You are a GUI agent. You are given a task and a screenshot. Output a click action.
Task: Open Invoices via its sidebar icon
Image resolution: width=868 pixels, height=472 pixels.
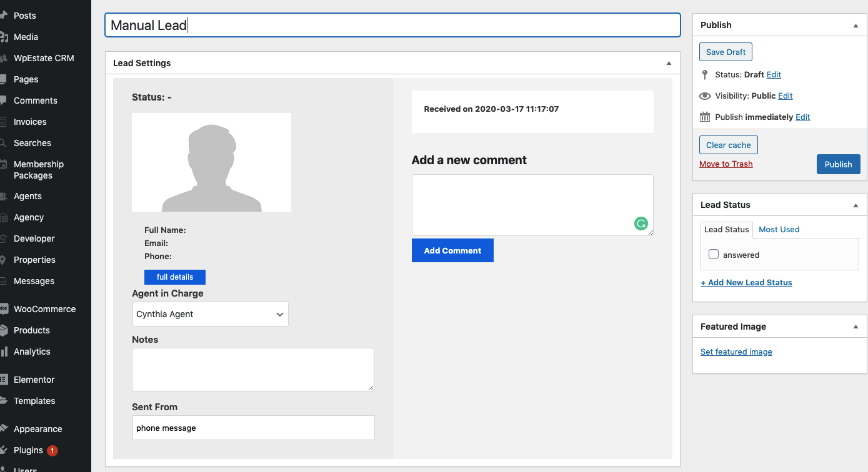coord(4,122)
